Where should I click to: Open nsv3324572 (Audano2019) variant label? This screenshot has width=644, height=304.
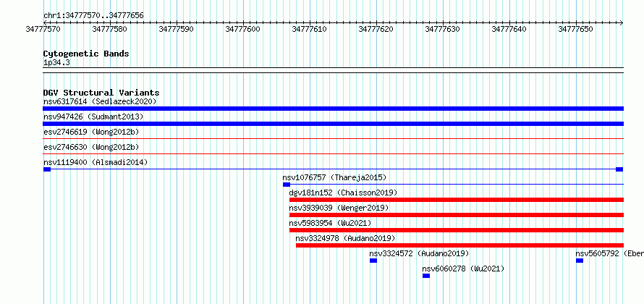click(419, 253)
